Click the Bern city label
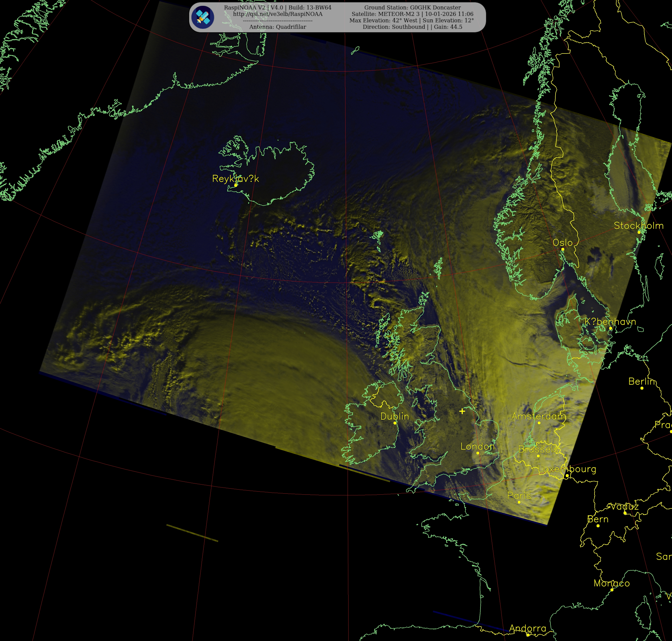 click(x=598, y=519)
